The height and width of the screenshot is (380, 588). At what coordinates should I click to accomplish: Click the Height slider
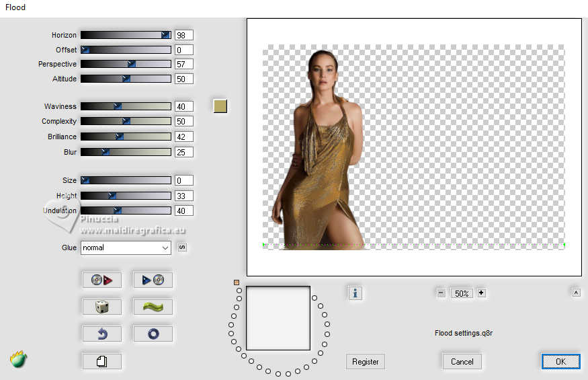click(126, 196)
